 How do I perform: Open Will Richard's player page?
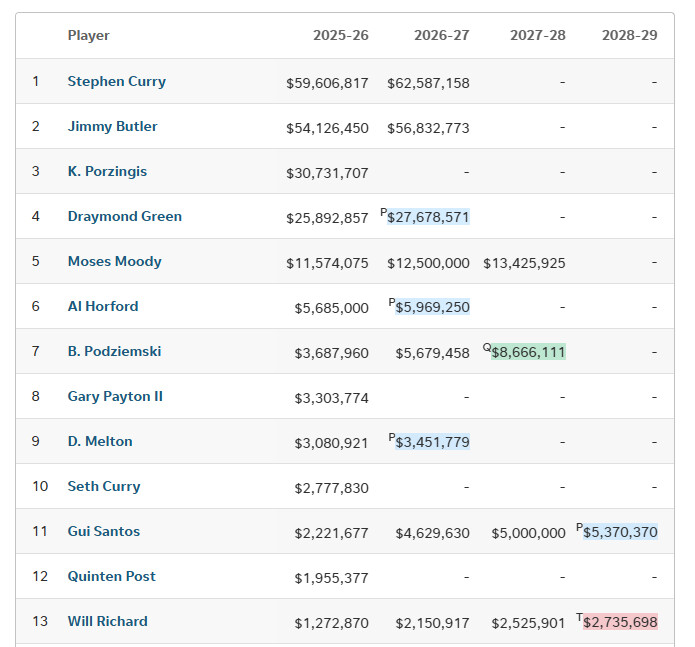click(x=107, y=622)
